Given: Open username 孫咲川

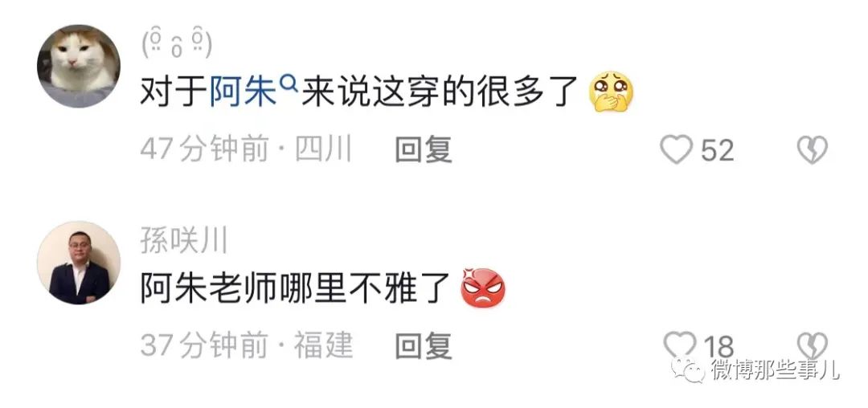Looking at the screenshot, I should click(x=184, y=242).
